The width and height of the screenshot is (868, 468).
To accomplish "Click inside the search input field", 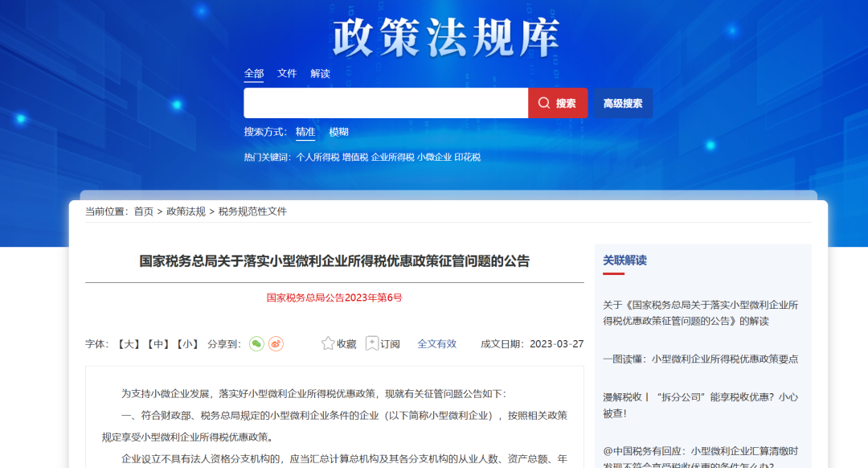I will coord(386,103).
